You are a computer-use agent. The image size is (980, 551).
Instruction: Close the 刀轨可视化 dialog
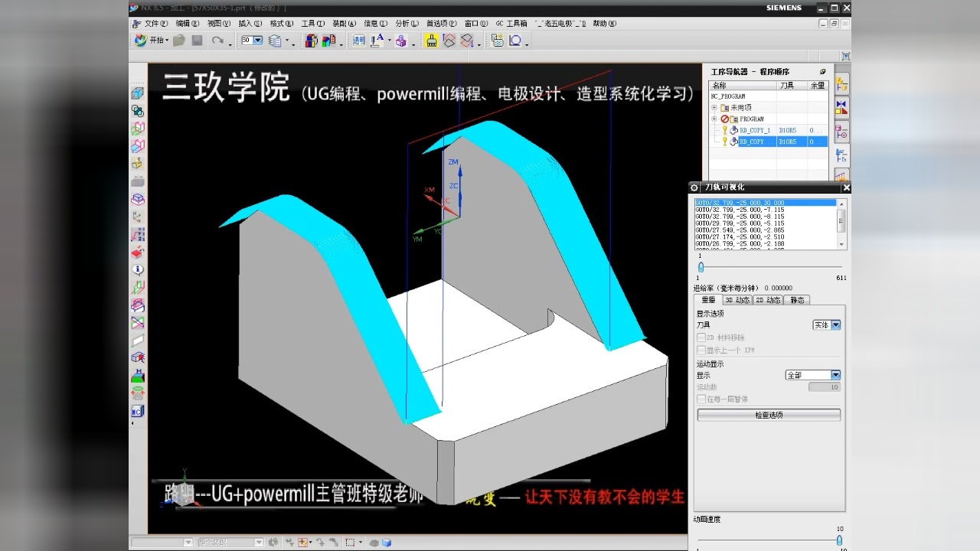point(846,187)
